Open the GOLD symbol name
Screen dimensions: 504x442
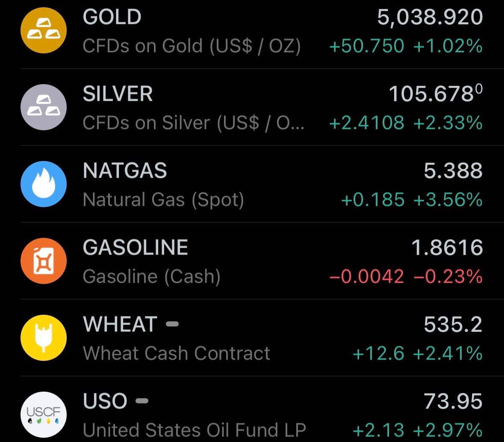coord(112,17)
